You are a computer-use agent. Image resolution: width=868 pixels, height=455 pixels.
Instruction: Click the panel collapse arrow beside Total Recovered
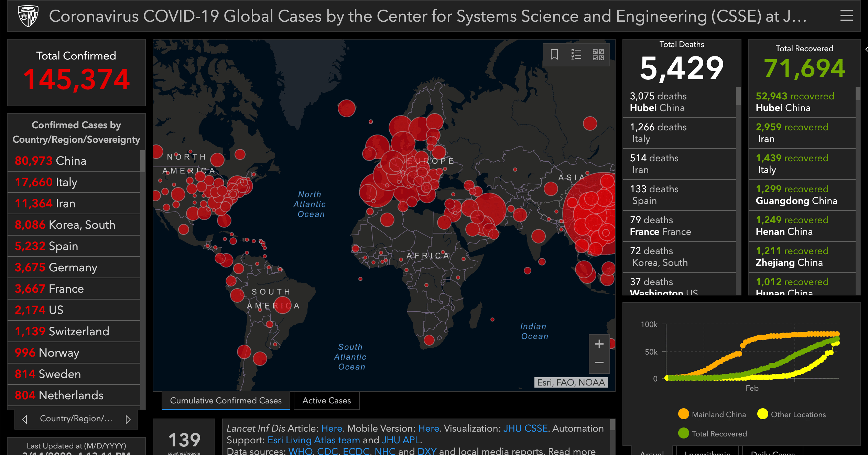(866, 49)
